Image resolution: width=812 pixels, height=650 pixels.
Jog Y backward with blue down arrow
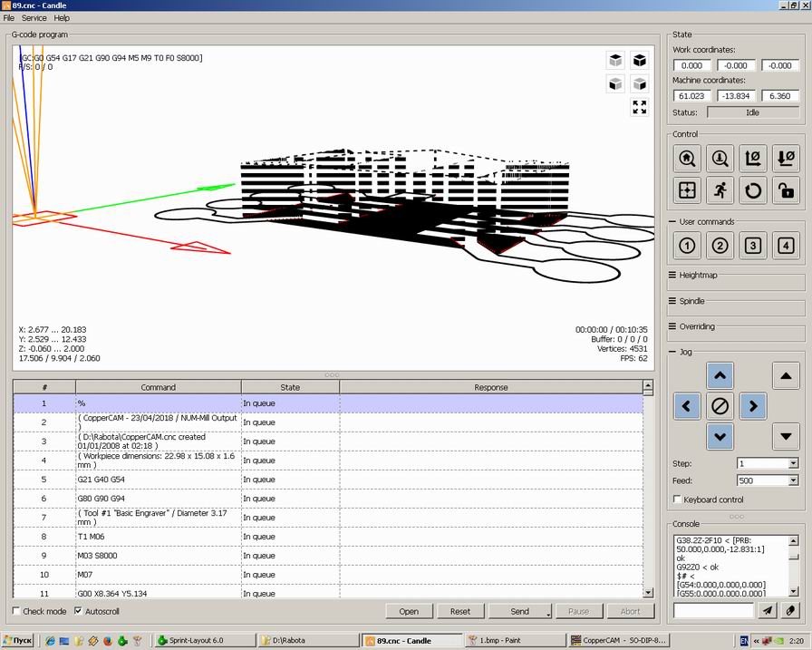point(720,437)
